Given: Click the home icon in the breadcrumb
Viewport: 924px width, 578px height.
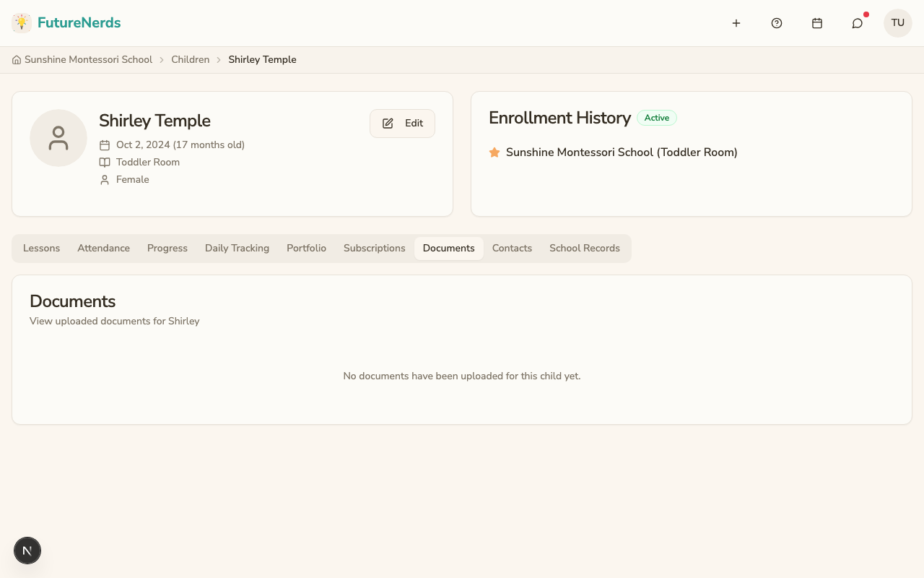Looking at the screenshot, I should pyautogui.click(x=16, y=59).
